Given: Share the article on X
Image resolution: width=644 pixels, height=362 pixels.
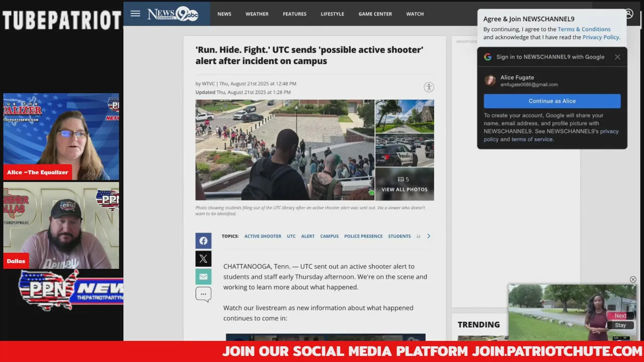Looking at the screenshot, I should coord(203,259).
